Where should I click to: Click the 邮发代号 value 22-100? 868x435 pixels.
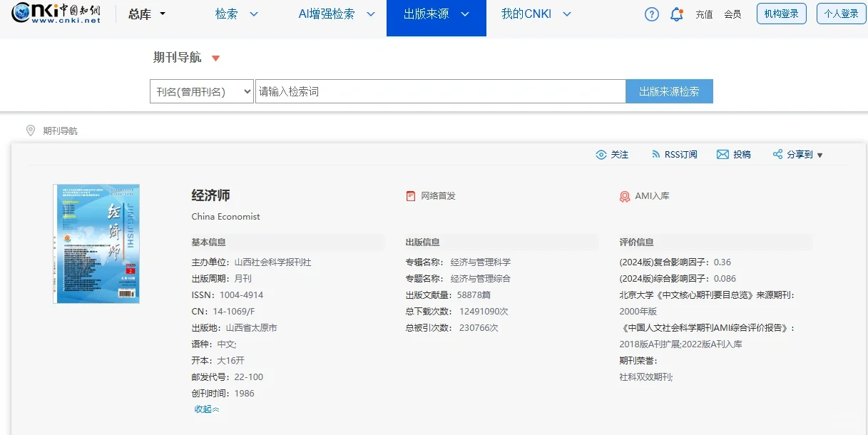tap(248, 377)
